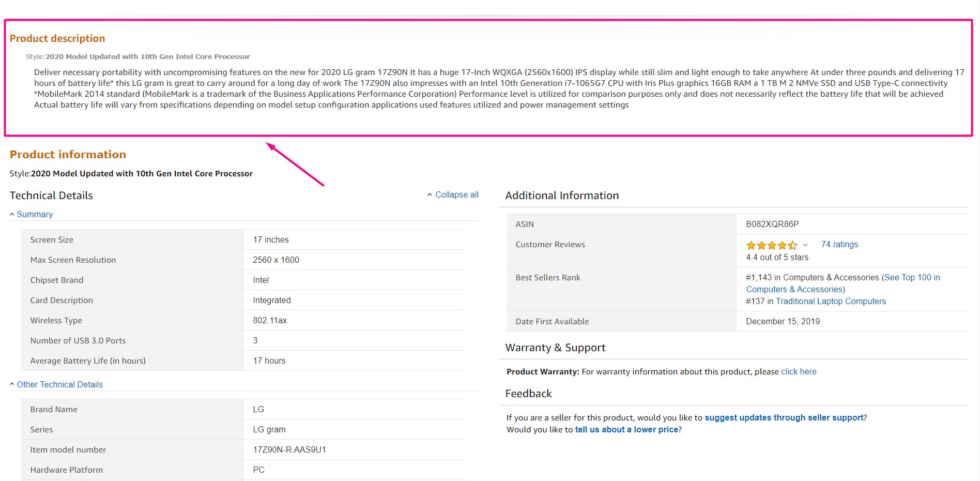The image size is (980, 481).
Task: Collapse the Summary section
Action: [32, 214]
